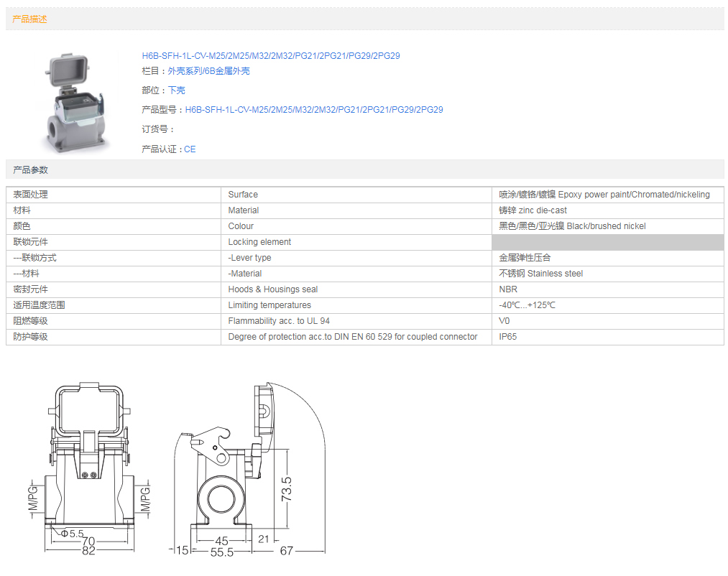Click the gray cell beside Locking element
This screenshot has height=576, width=728.
(x=607, y=242)
